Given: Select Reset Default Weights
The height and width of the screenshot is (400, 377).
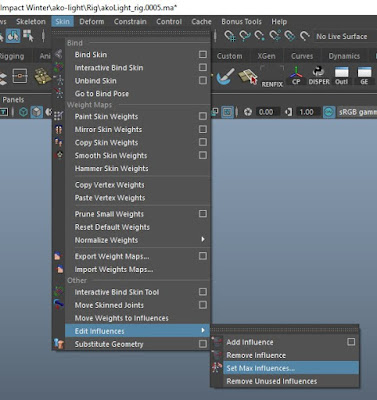Looking at the screenshot, I should click(x=137, y=227).
